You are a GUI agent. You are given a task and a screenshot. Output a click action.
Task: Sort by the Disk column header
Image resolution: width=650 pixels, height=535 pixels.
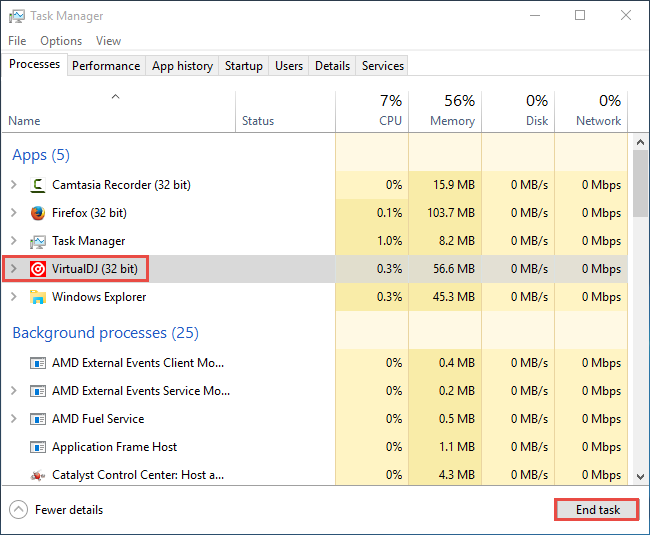point(518,112)
